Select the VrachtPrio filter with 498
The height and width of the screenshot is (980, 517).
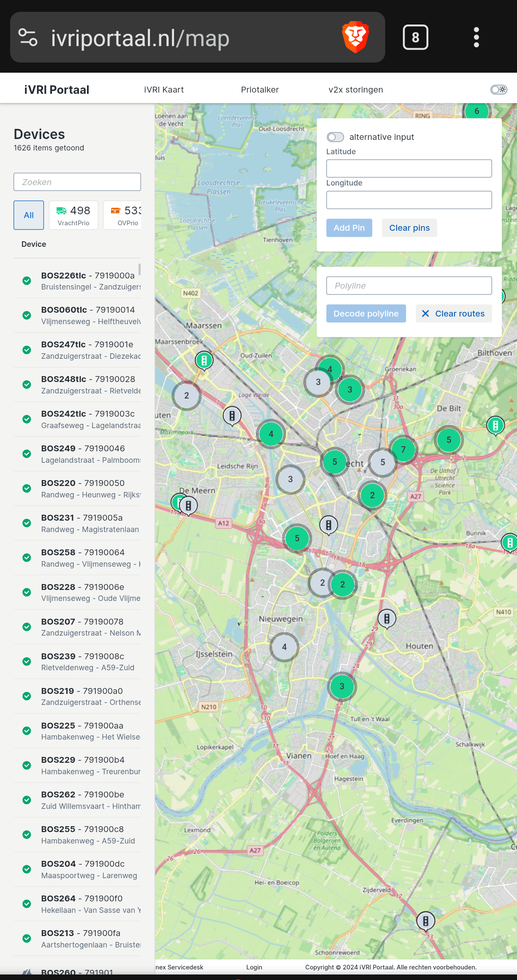(x=73, y=215)
